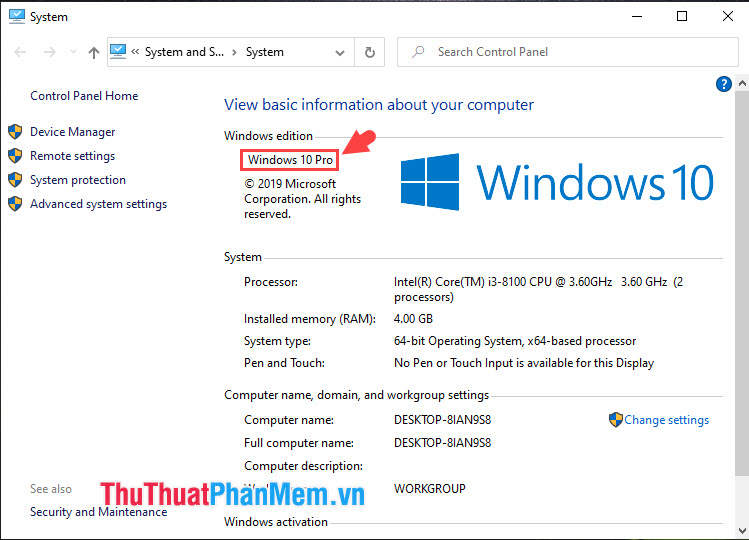Select the 'No Pen or Touch Input' value
749x540 pixels.
[524, 363]
